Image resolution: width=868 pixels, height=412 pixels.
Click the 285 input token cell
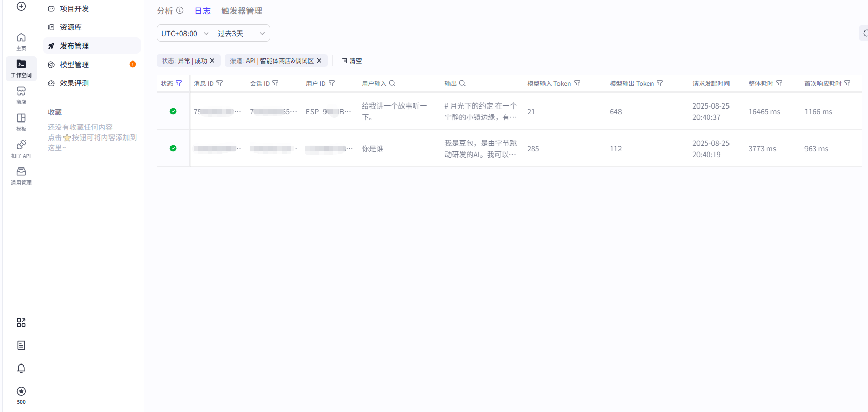tap(533, 149)
